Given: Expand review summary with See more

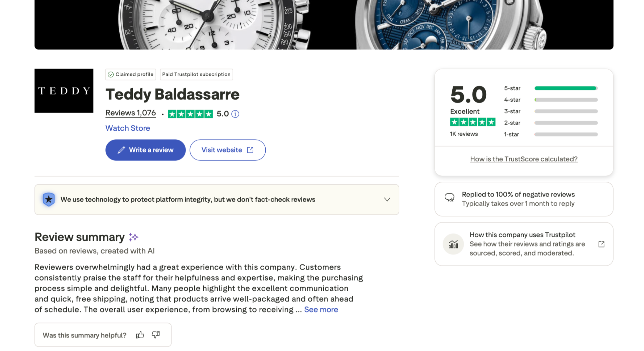Looking at the screenshot, I should point(321,309).
